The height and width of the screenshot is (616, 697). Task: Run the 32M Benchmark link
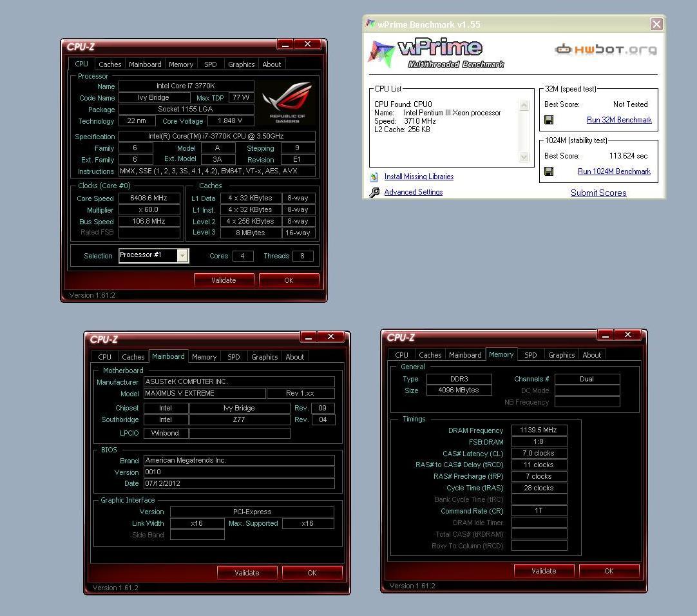coord(619,120)
